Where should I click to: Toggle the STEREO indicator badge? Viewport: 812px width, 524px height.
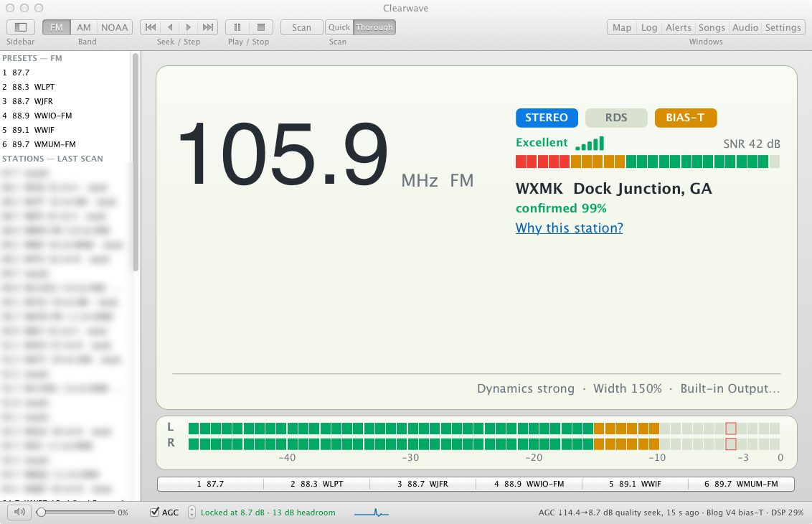coord(547,118)
